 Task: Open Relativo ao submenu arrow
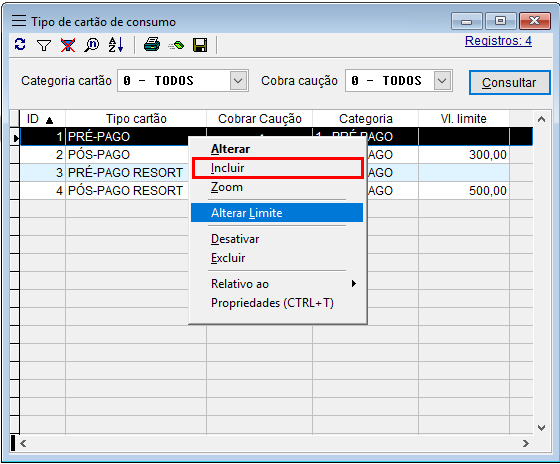354,284
